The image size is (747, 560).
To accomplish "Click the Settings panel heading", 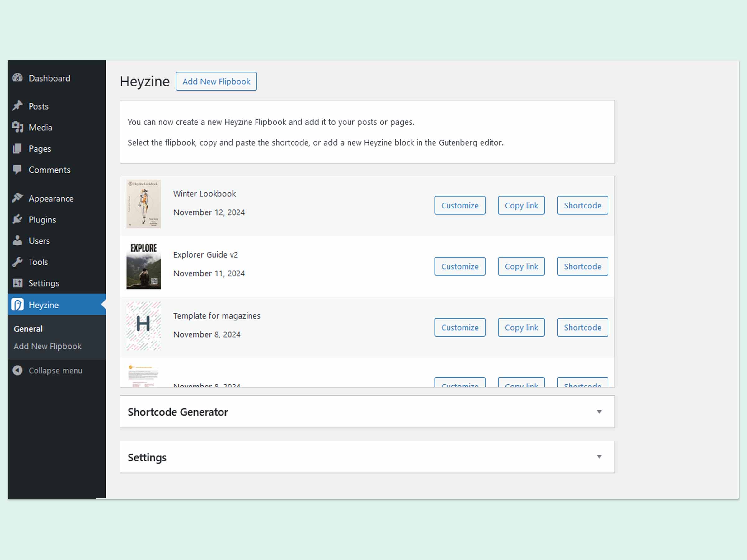I will point(147,457).
